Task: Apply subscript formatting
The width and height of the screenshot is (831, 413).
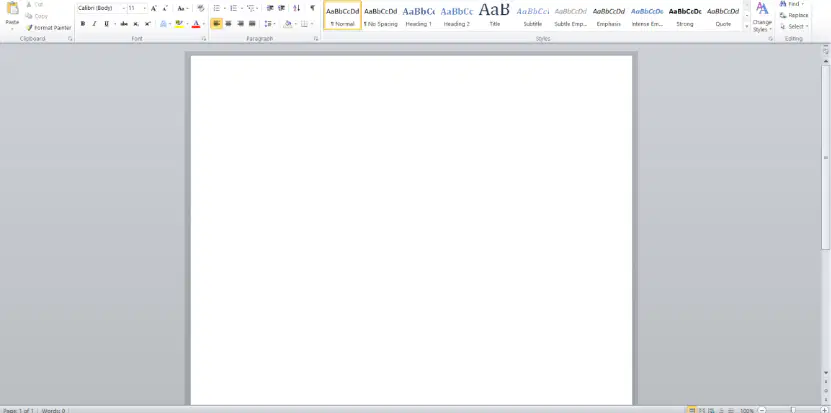Action: [136, 24]
